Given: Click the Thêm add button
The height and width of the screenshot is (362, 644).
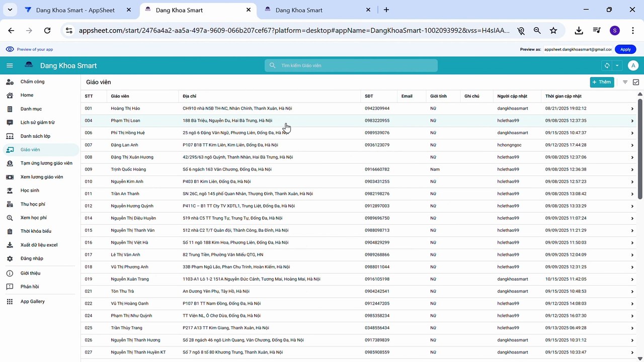Looking at the screenshot, I should pos(602,82).
